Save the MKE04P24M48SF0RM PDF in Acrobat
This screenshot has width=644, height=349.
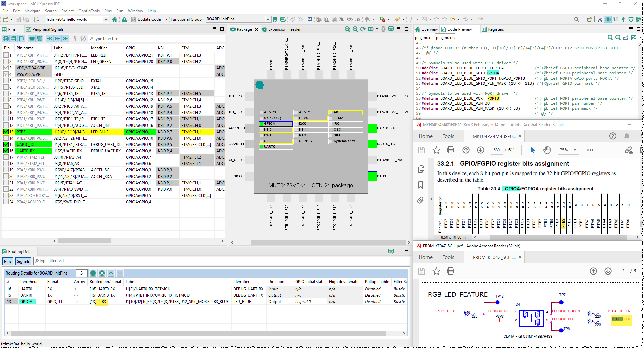422,150
